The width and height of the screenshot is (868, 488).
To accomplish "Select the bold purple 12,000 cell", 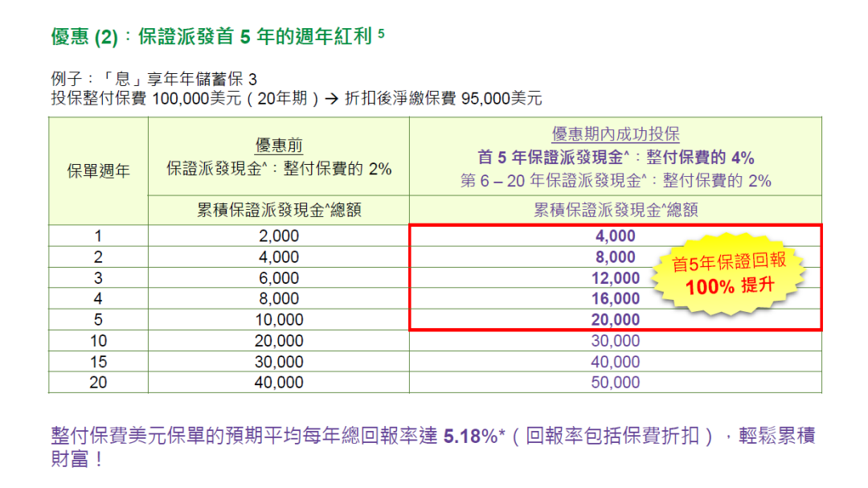I will [616, 278].
